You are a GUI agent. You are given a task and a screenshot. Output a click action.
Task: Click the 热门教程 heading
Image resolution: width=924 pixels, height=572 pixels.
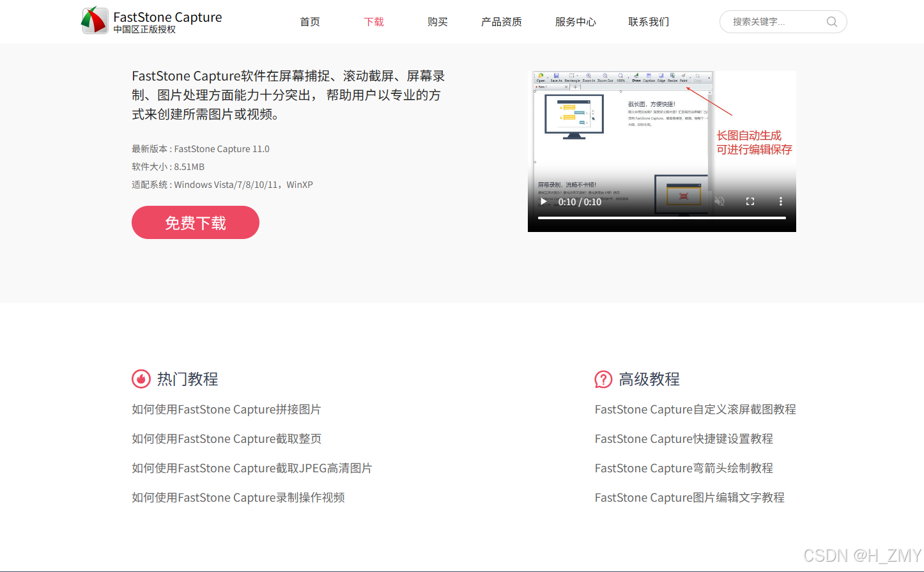(188, 379)
